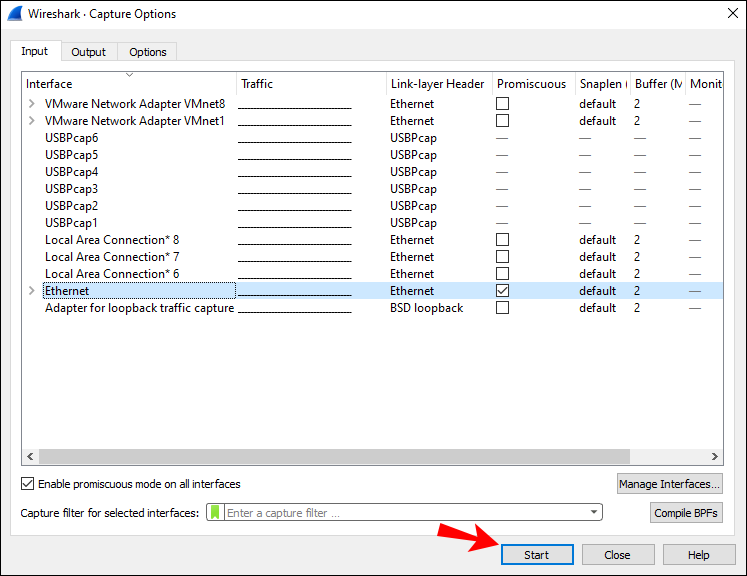
Task: Click the capture filter input field
Action: tap(405, 513)
